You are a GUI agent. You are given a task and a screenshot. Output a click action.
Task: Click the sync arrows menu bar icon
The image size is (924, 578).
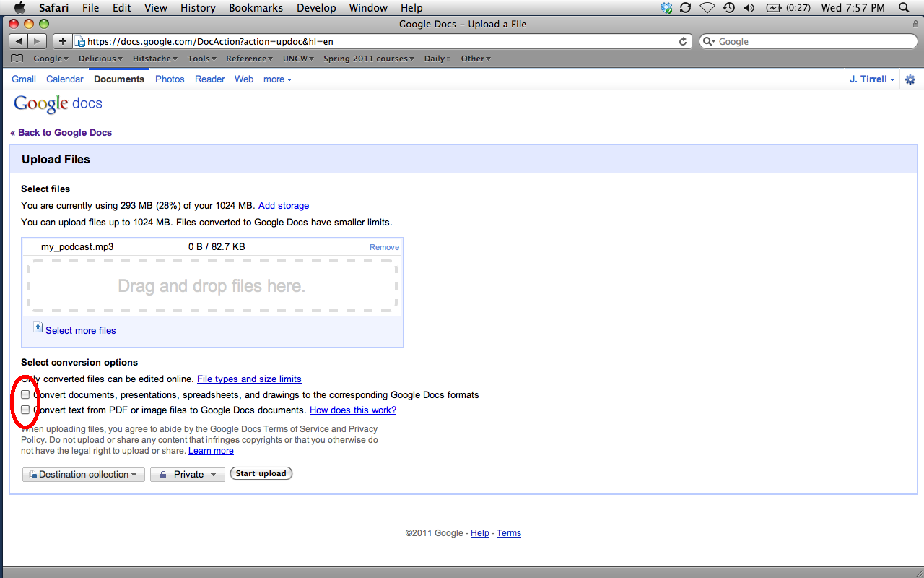coord(686,8)
